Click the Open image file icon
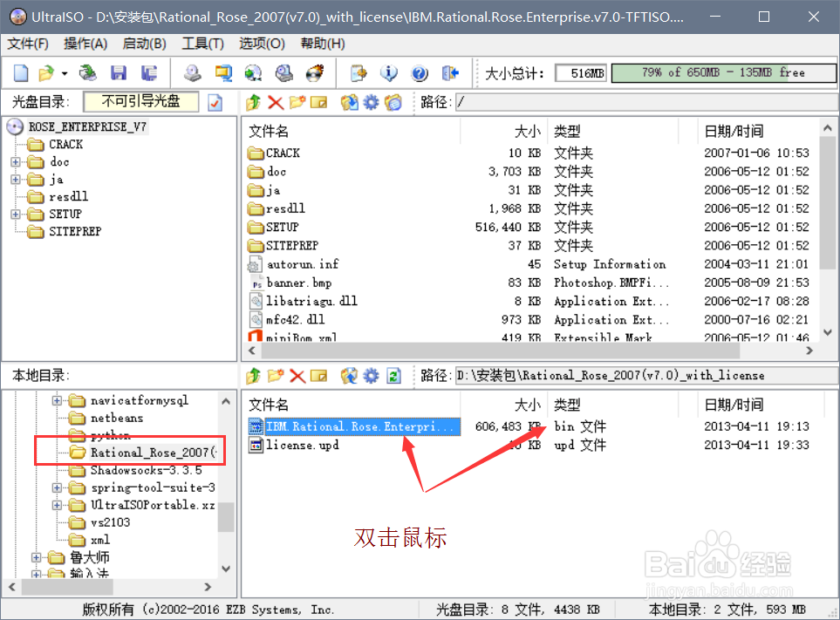Viewport: 840px width, 620px height. [x=46, y=73]
